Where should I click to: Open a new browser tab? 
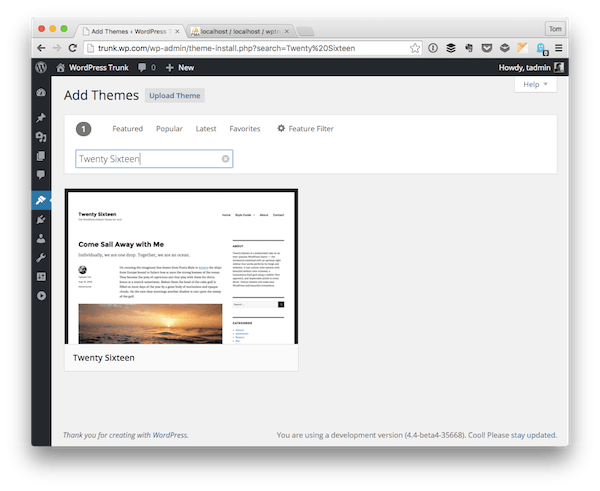point(305,31)
